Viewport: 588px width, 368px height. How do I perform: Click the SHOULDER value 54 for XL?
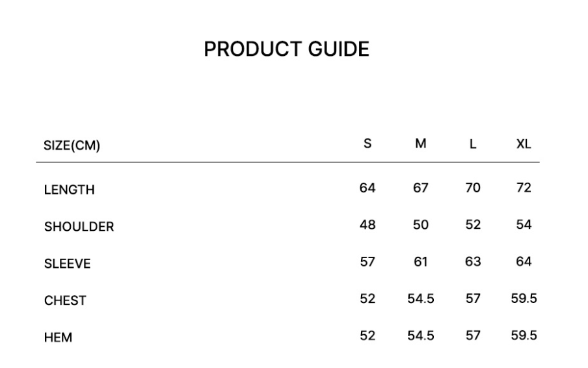524,225
